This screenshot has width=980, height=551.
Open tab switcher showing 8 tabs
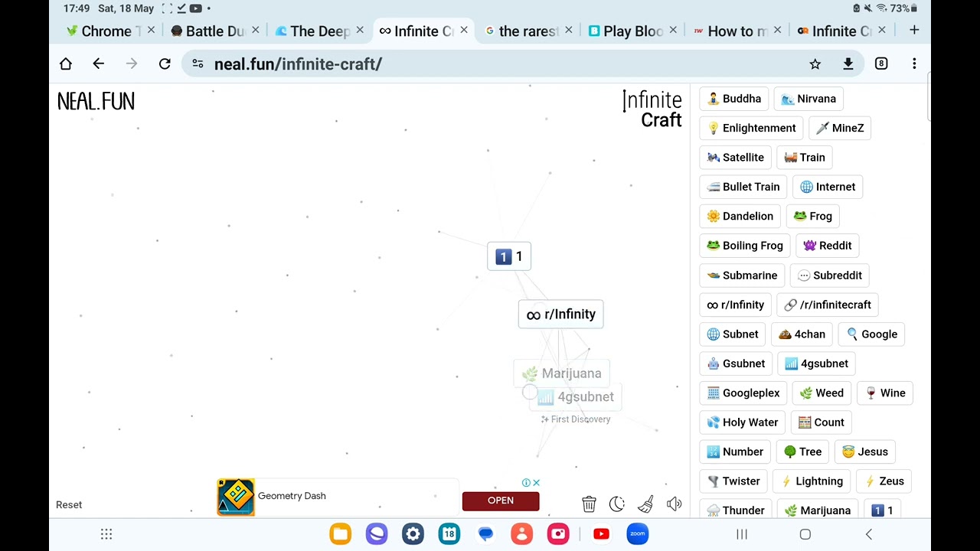click(x=881, y=64)
